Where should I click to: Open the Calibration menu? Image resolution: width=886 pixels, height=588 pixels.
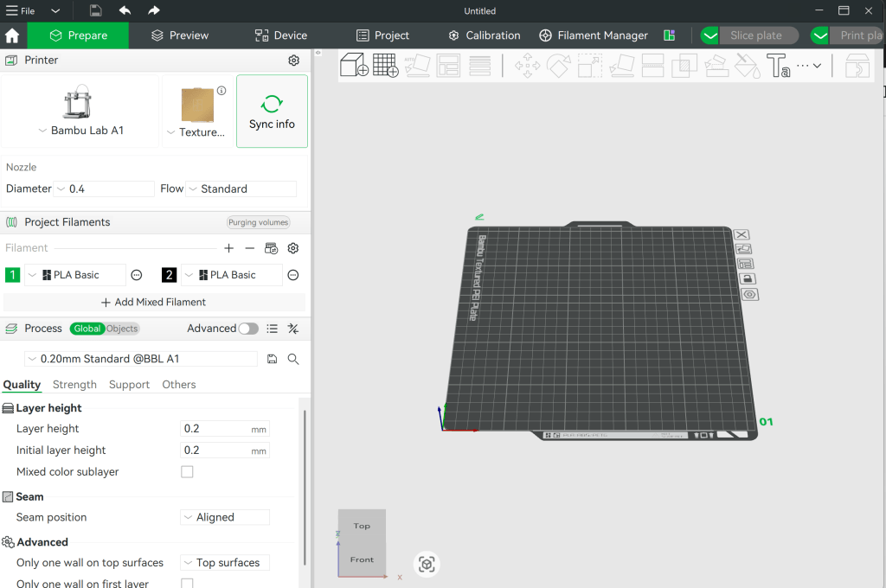[x=485, y=35]
